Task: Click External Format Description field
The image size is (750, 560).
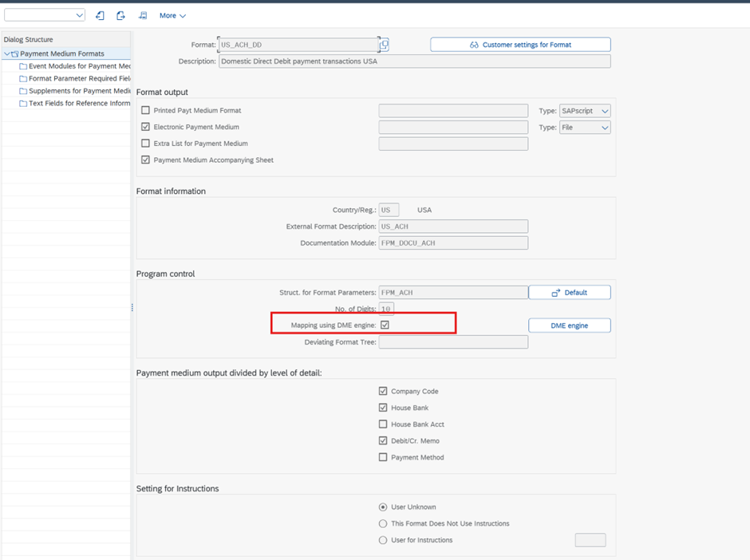Action: (x=453, y=227)
